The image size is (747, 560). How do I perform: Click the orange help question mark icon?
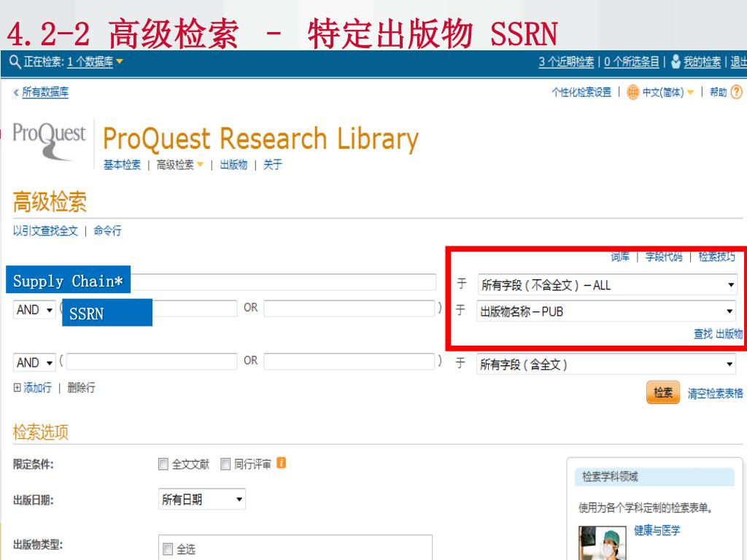coord(737,92)
